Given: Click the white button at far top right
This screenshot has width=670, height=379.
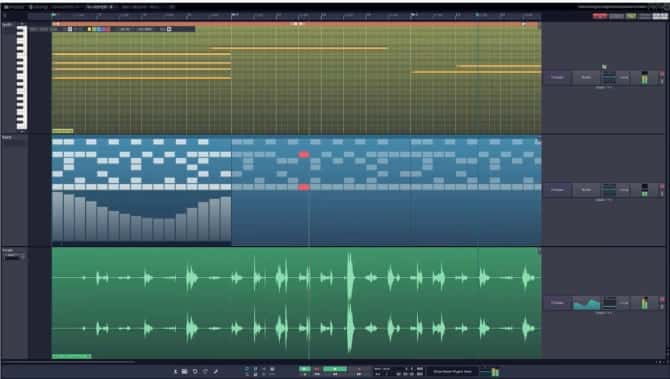Looking at the screenshot, I should (660, 16).
